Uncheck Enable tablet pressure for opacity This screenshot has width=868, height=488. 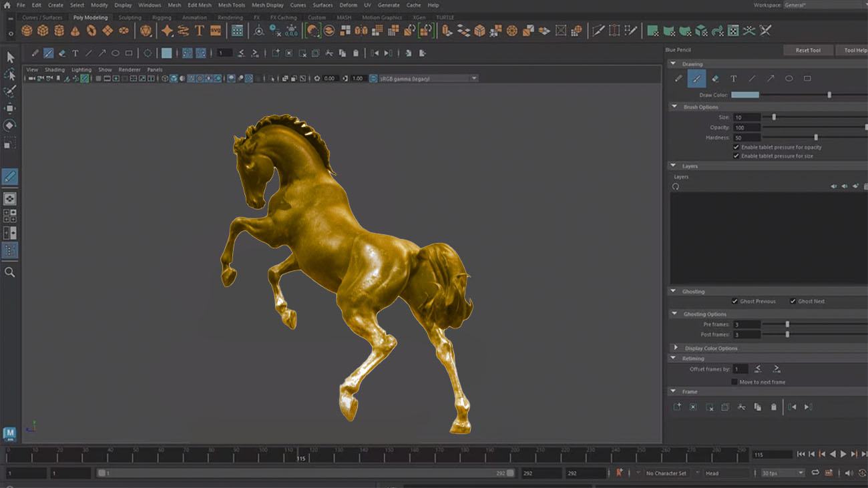[736, 147]
